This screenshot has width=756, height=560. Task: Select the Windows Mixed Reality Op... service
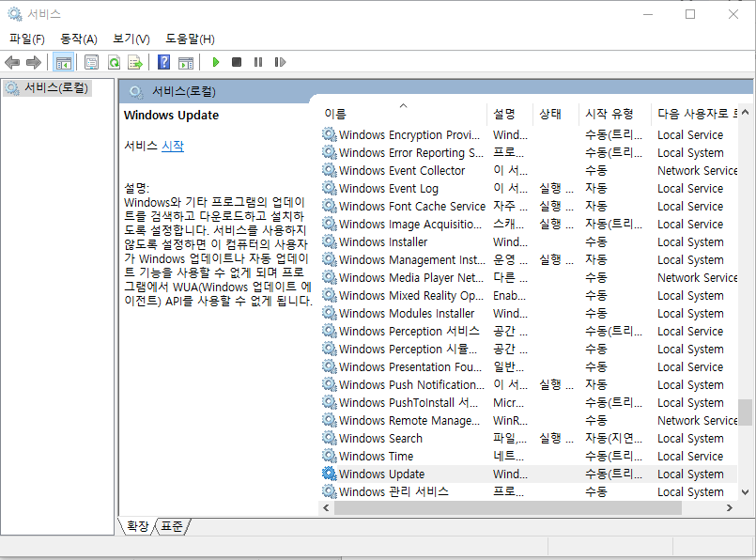[x=529, y=295]
